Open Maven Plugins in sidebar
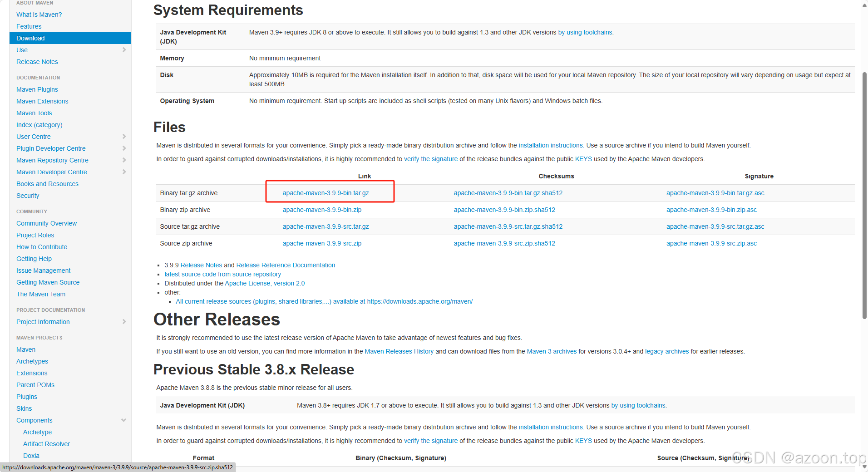Image resolution: width=868 pixels, height=472 pixels. point(37,89)
